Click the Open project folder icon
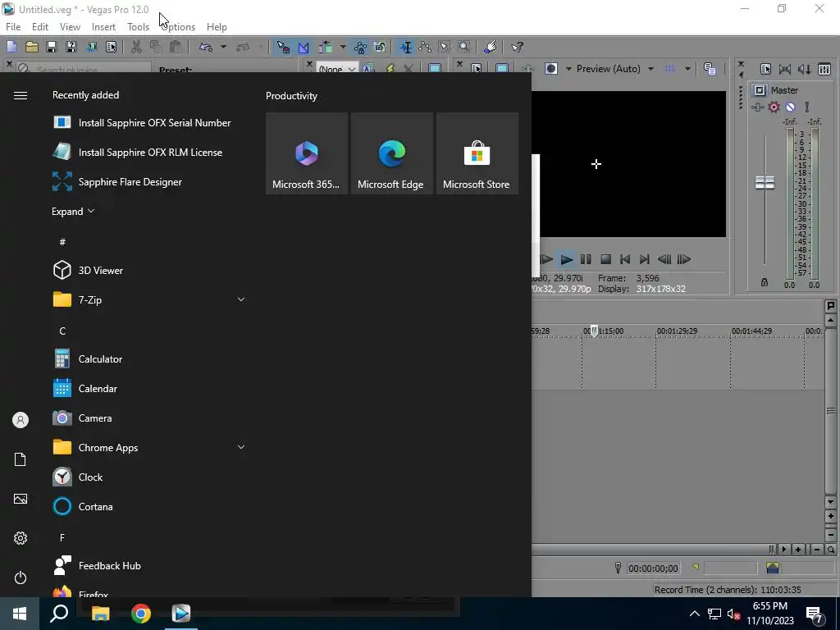Image resolution: width=840 pixels, height=630 pixels. point(32,47)
